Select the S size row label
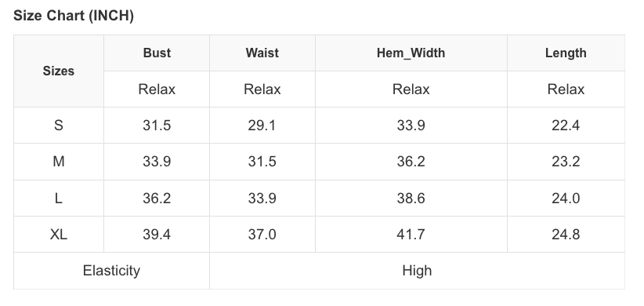The height and width of the screenshot is (306, 644). tap(59, 126)
